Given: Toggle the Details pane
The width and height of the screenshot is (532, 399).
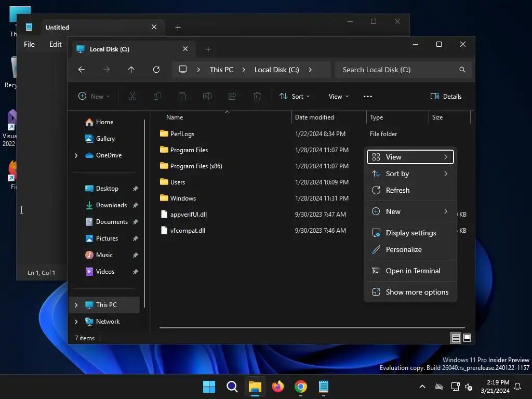Looking at the screenshot, I should (446, 96).
